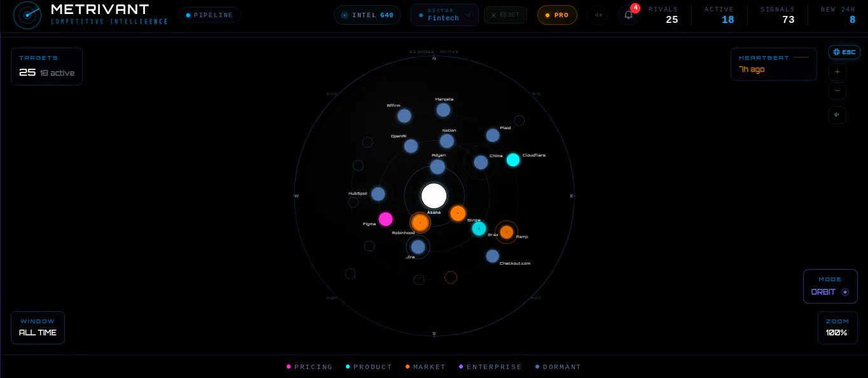Click the Active 18 stat

(719, 15)
